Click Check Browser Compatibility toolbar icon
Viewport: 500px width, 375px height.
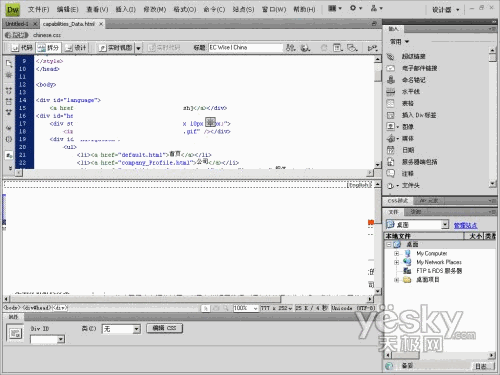[x=372, y=48]
